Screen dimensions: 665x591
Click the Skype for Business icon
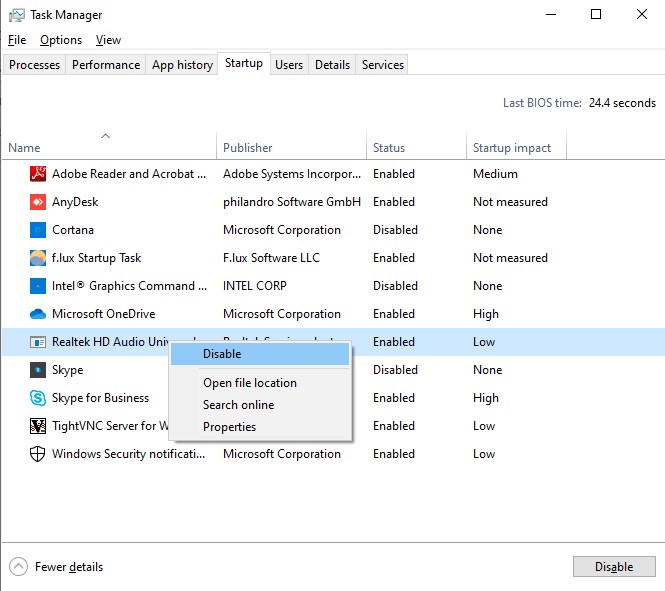(38, 398)
